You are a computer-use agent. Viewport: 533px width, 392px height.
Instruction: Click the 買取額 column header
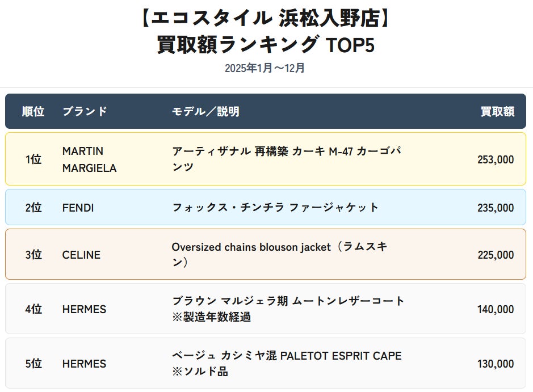click(497, 112)
